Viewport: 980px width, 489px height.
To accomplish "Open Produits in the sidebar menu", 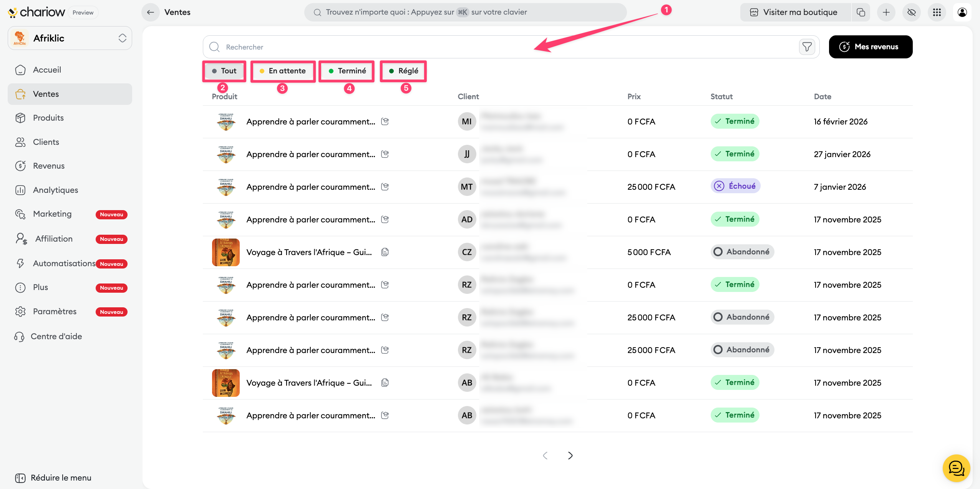I will click(x=48, y=118).
